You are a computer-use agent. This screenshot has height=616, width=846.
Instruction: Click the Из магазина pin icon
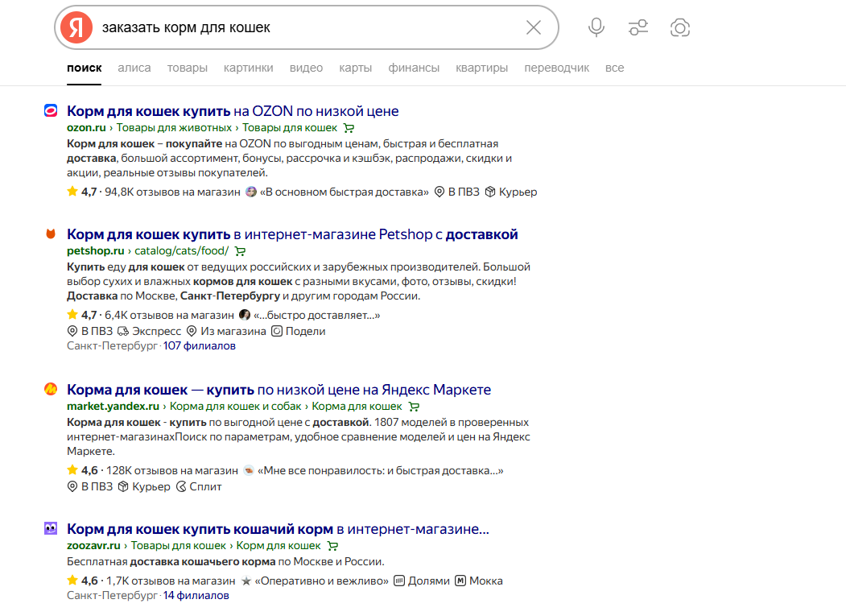pyautogui.click(x=191, y=331)
